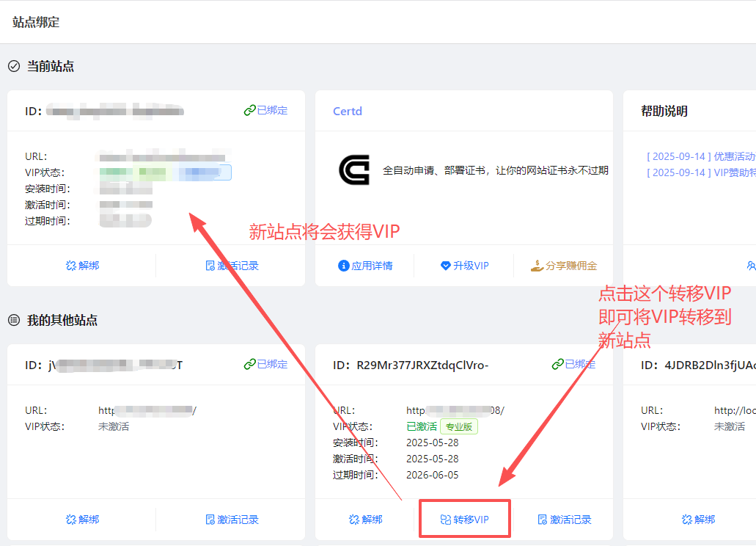
Task: Click the 转移VIP button
Action: 464,520
